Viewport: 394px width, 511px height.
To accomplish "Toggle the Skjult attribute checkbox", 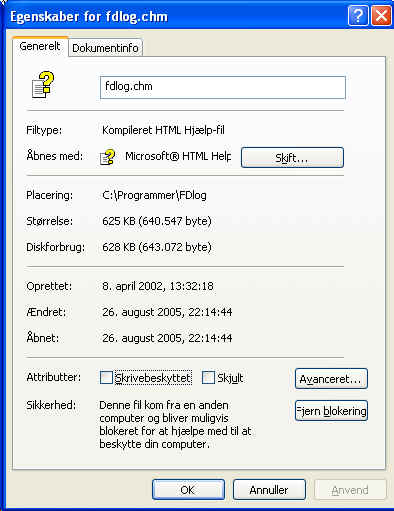I will 208,378.
